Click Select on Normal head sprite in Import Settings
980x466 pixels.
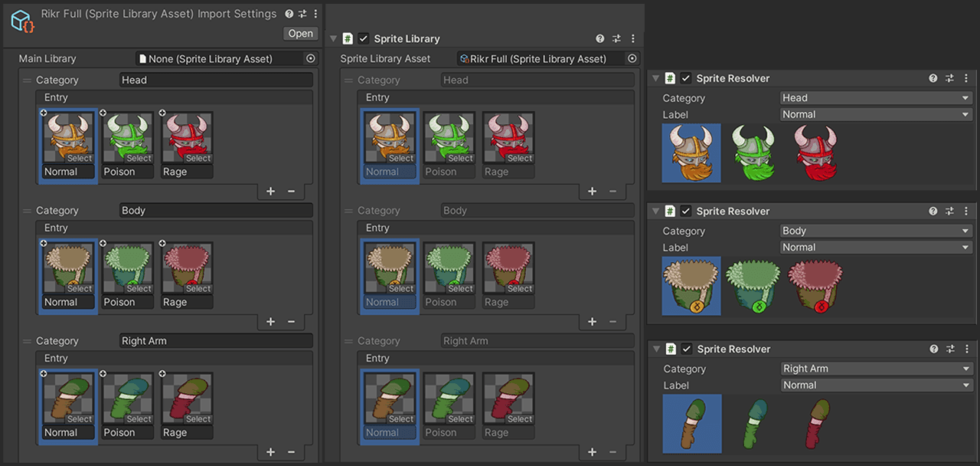tap(80, 159)
